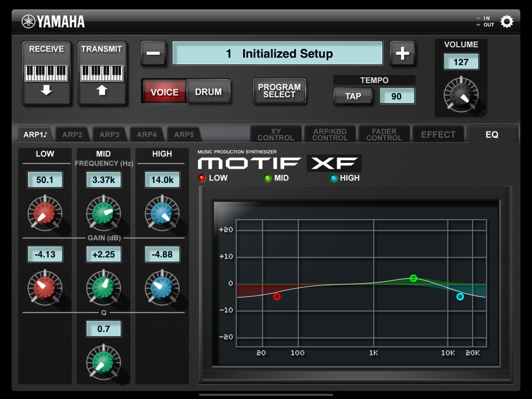
Task: Select the EQ tab
Action: pos(492,135)
